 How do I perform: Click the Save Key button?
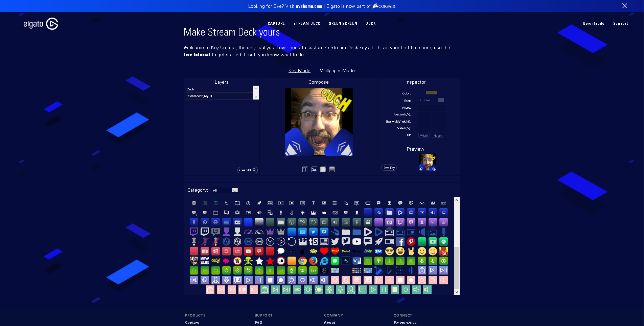click(x=389, y=168)
